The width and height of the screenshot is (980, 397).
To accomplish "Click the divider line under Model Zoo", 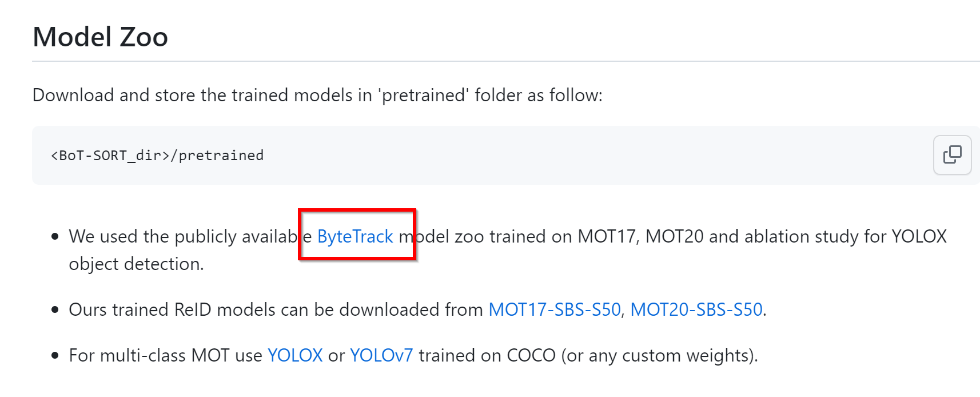I will click(x=506, y=61).
